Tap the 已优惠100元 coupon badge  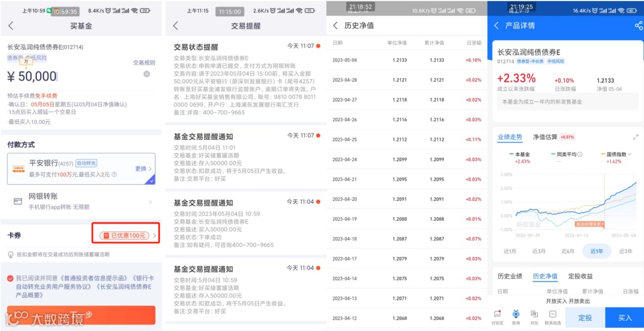124,236
